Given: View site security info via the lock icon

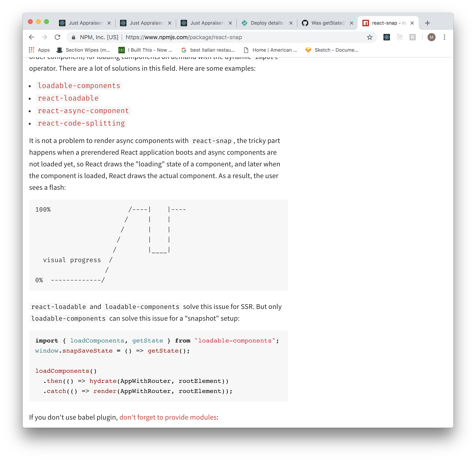Looking at the screenshot, I should tap(73, 37).
